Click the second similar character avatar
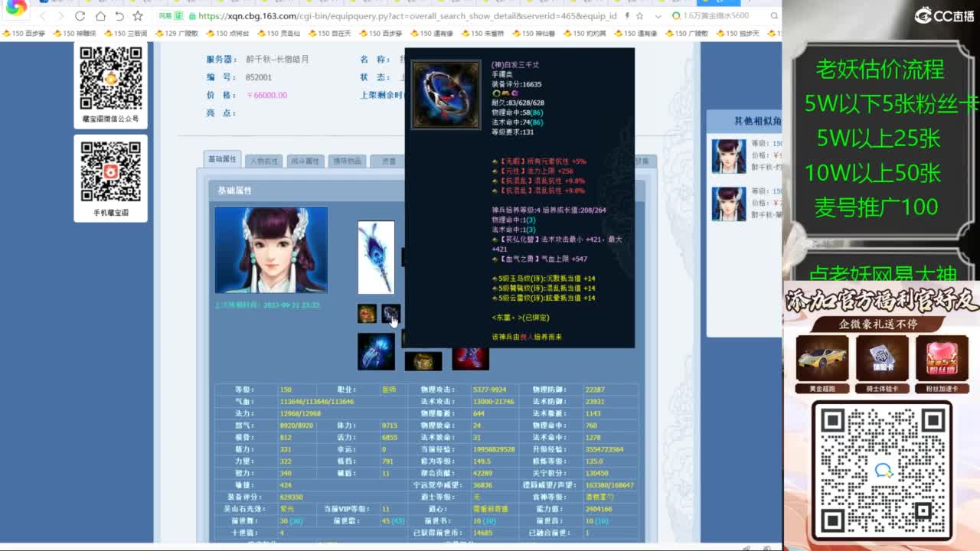The image size is (980, 551). [728, 204]
